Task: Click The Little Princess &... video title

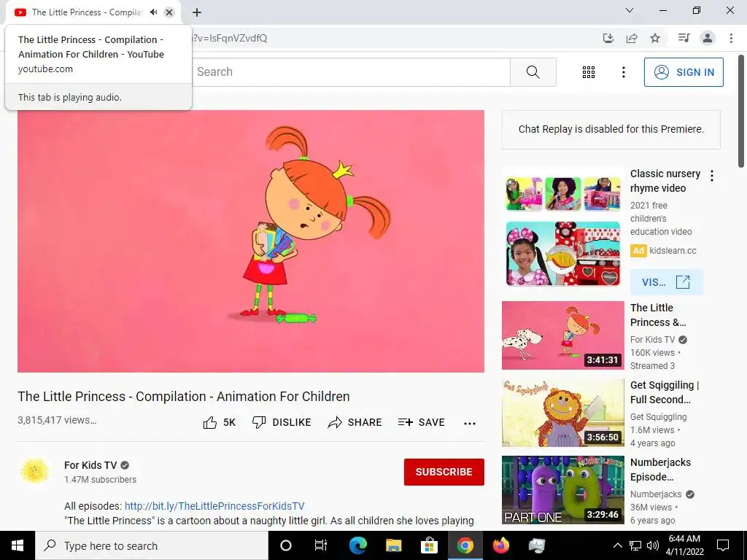Action: pos(658,315)
